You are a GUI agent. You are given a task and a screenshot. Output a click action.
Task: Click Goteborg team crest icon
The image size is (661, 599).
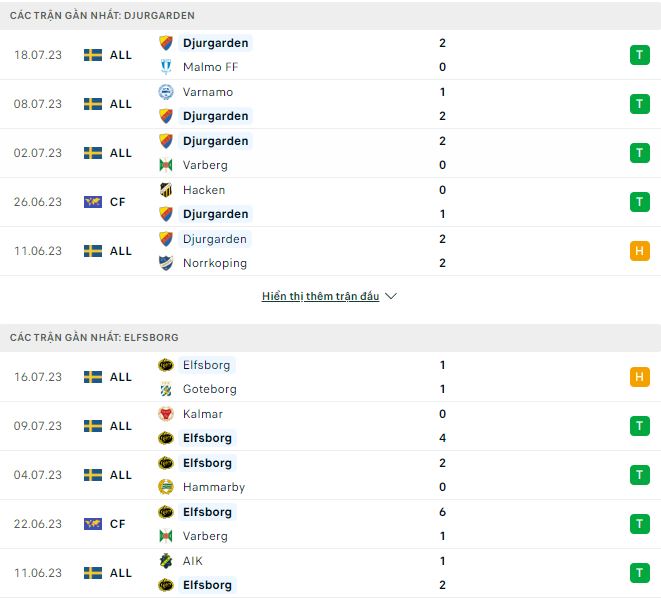(x=166, y=389)
